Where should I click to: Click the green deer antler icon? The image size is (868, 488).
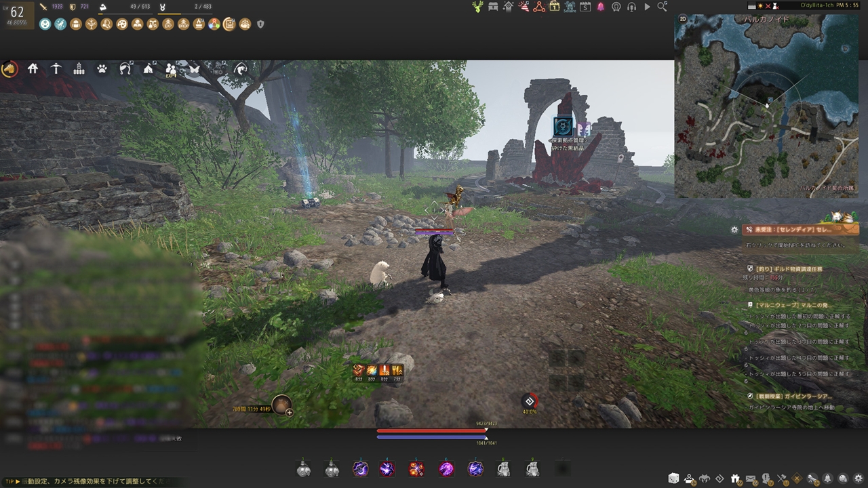coord(477,7)
